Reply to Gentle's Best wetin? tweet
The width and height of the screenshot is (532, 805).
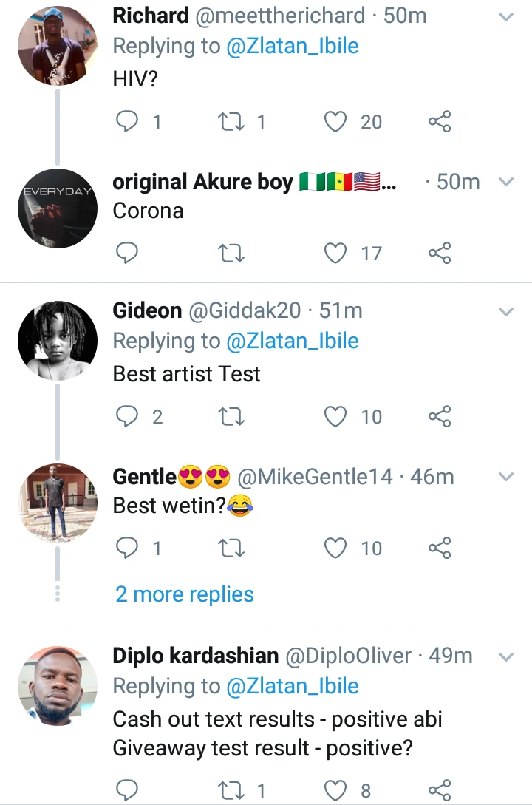(x=128, y=548)
